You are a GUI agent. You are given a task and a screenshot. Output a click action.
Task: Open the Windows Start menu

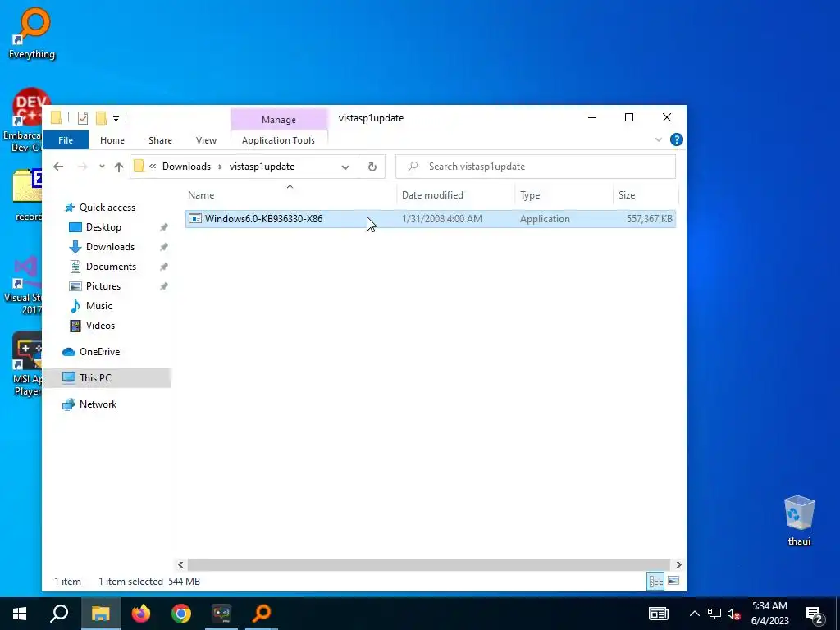[x=20, y=614]
